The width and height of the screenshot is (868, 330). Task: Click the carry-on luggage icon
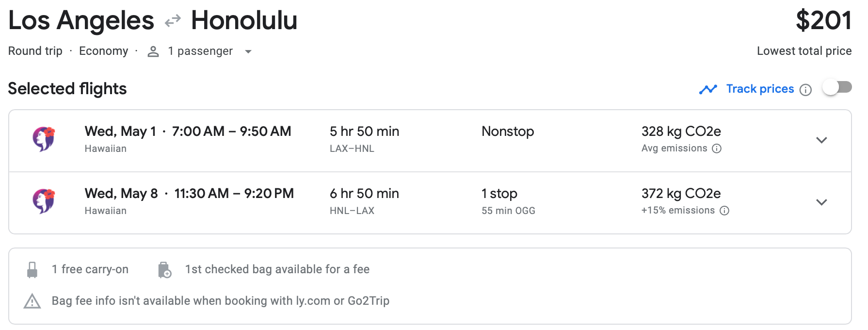click(32, 270)
